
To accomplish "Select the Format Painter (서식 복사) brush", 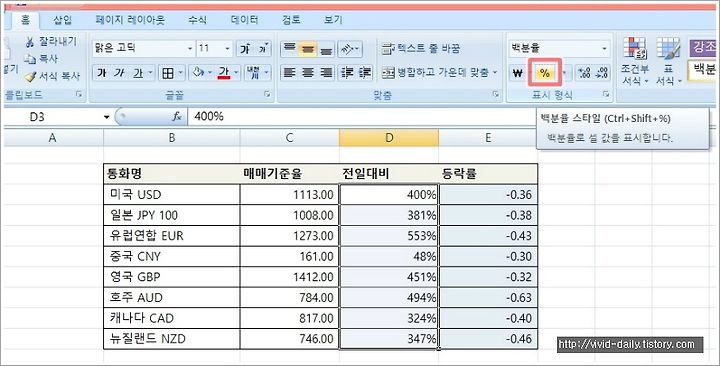I will click(x=52, y=76).
